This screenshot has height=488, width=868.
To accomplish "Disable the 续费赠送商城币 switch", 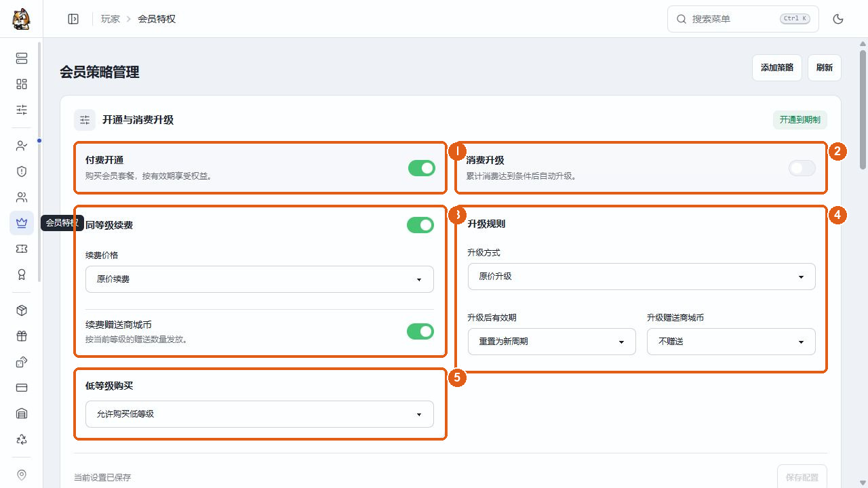I will click(x=420, y=331).
